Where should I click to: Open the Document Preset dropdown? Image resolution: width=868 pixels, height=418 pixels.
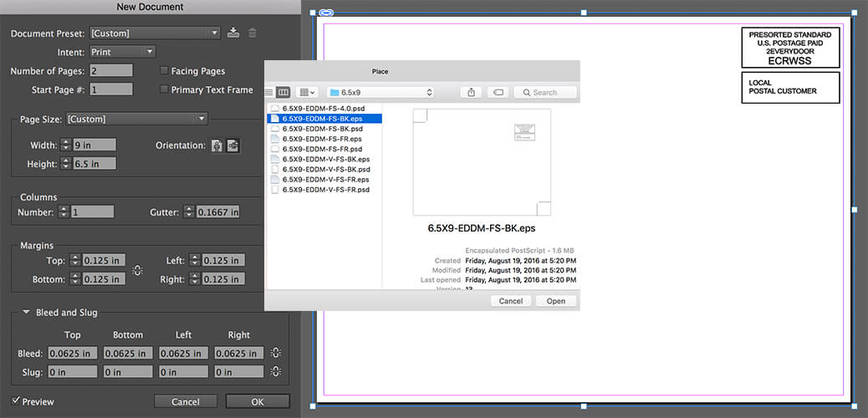pos(155,33)
